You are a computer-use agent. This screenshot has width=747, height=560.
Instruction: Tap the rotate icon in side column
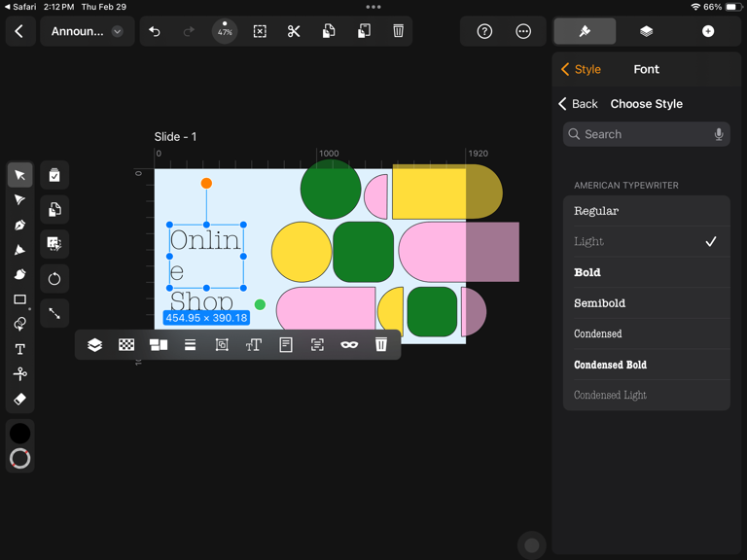pyautogui.click(x=54, y=279)
